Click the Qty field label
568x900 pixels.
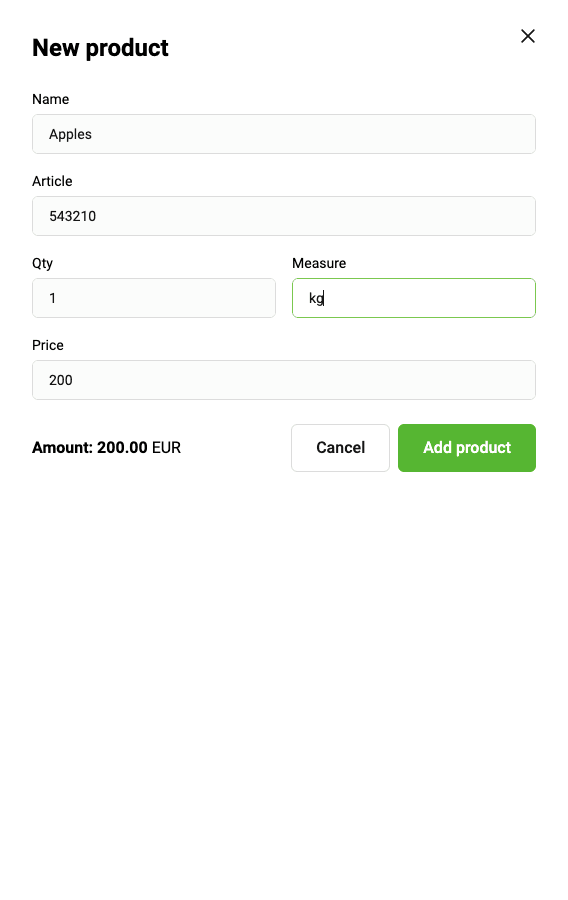(x=42, y=264)
